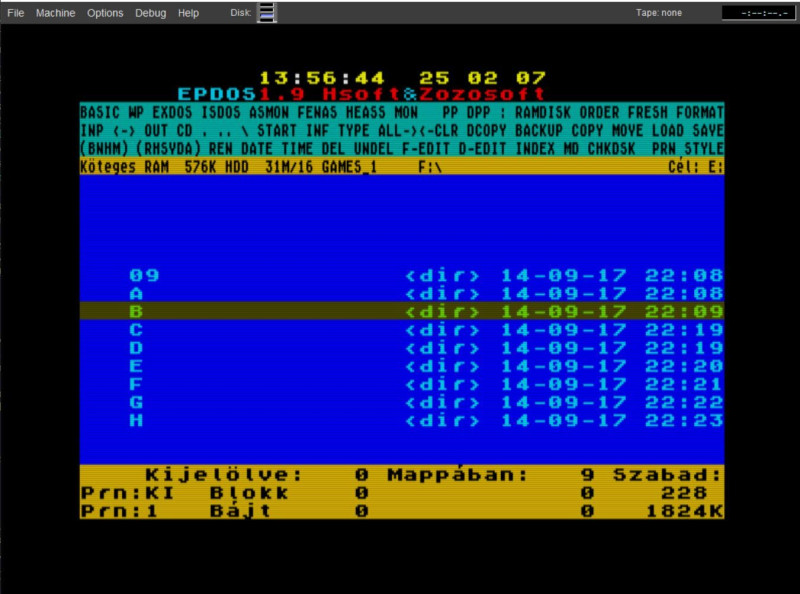Click the REN command
Image resolution: width=800 pixels, height=594 pixels.
pos(220,149)
